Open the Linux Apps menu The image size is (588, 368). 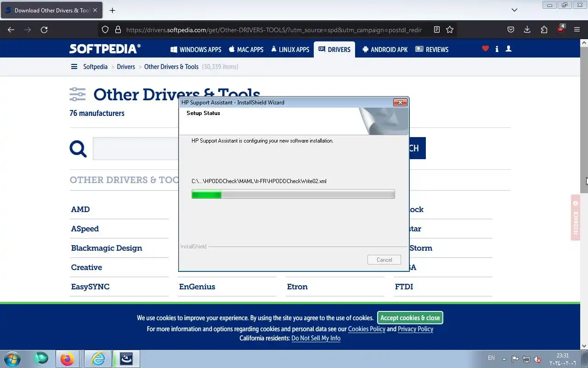click(290, 49)
